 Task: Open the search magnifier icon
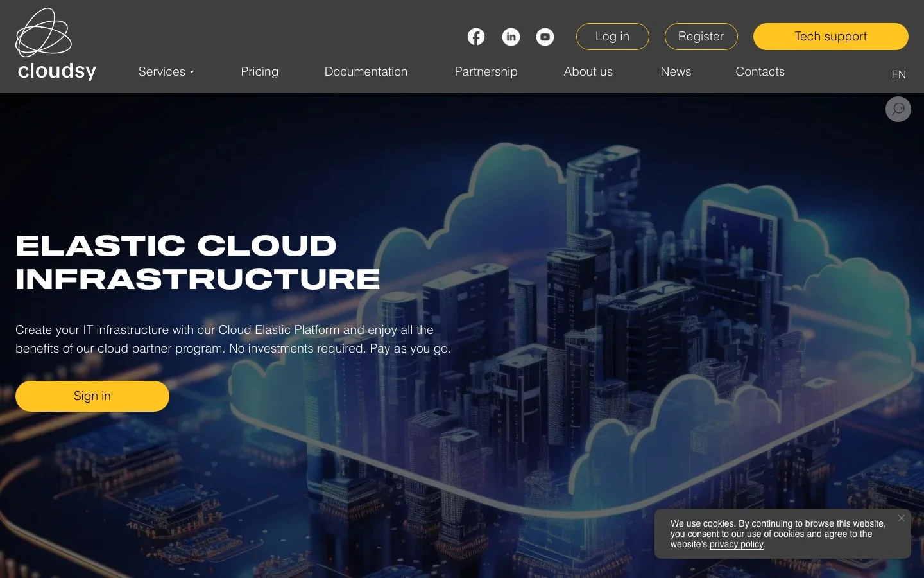(898, 109)
